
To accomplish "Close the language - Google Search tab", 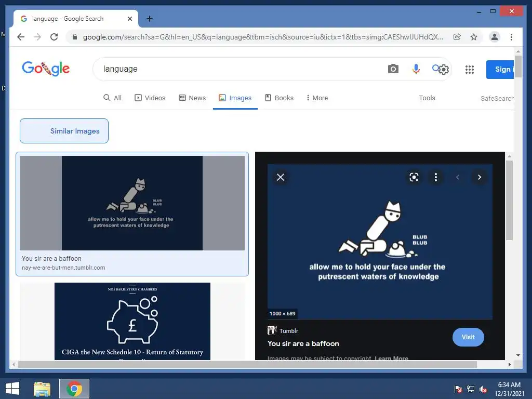I will pos(129,19).
